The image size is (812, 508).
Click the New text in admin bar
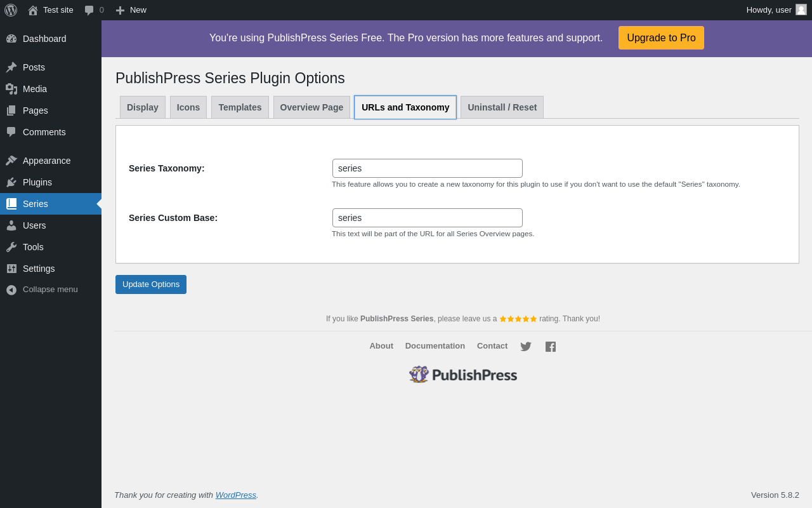pos(138,10)
